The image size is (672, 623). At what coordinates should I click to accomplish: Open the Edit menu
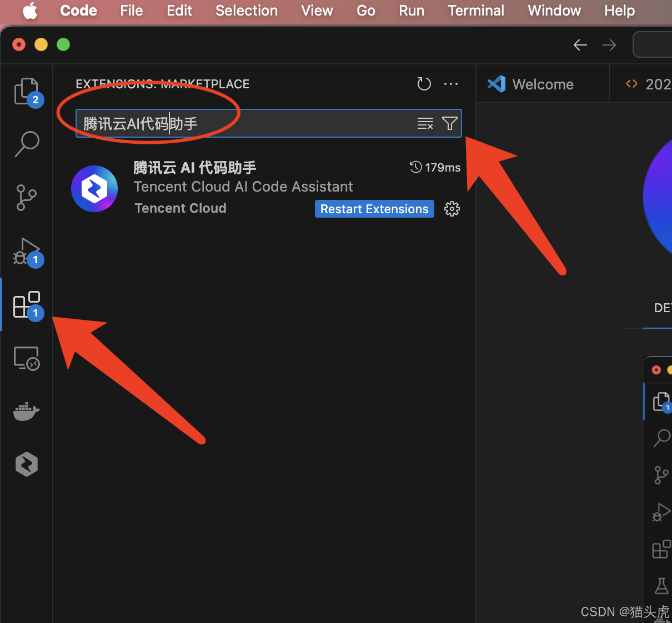(x=179, y=11)
